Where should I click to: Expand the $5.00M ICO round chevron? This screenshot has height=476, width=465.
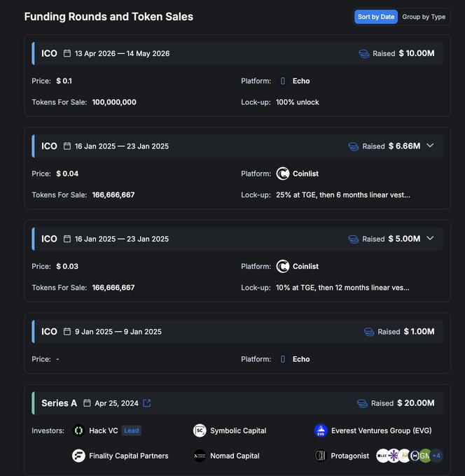click(430, 238)
